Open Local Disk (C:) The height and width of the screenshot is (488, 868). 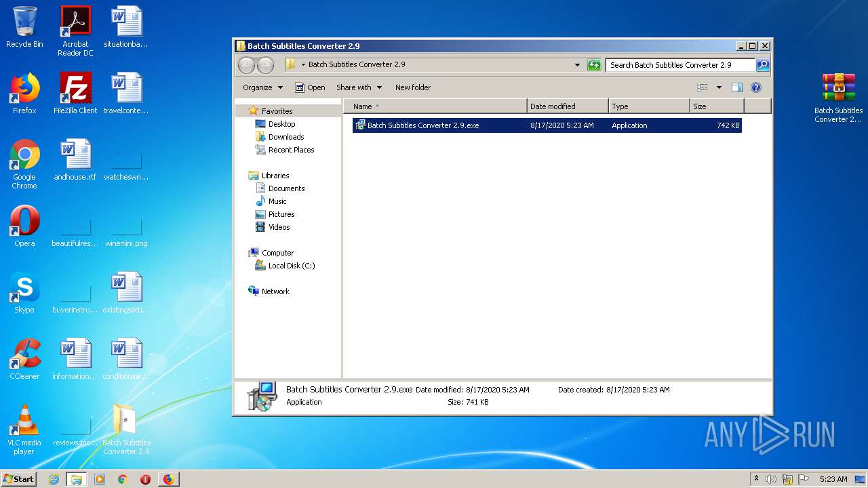tap(291, 266)
